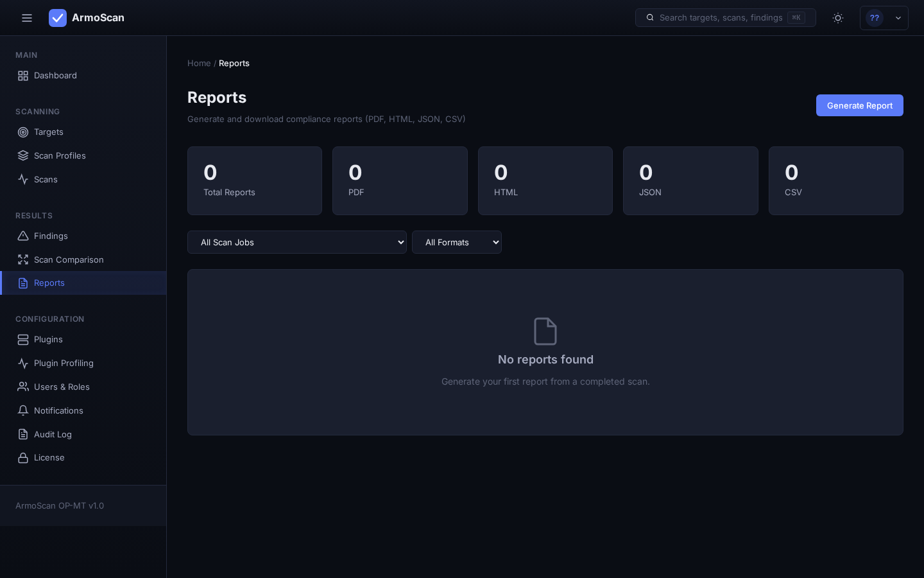
Task: Click the Reports breadcrumb
Action: [x=234, y=63]
